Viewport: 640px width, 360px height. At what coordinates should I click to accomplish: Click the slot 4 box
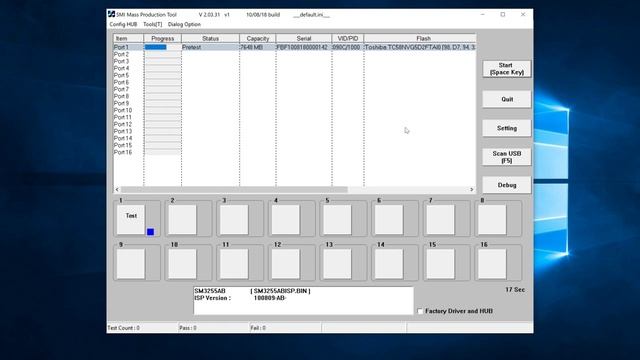tap(286, 219)
